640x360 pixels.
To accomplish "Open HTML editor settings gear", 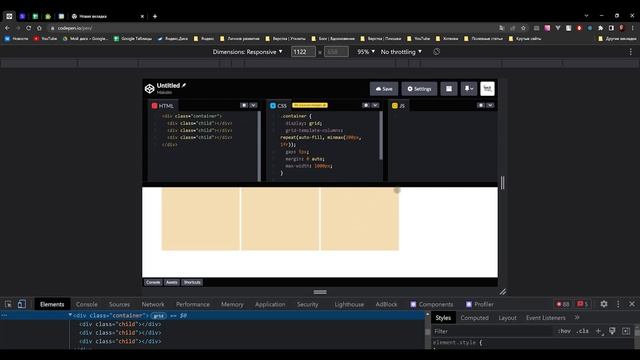I will [x=244, y=105].
